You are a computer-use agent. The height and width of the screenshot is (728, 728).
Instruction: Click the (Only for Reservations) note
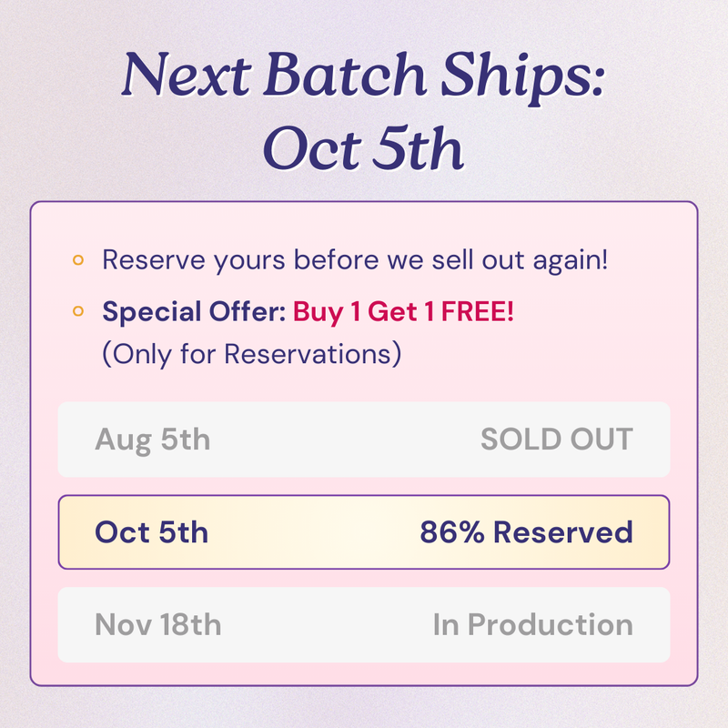[252, 354]
